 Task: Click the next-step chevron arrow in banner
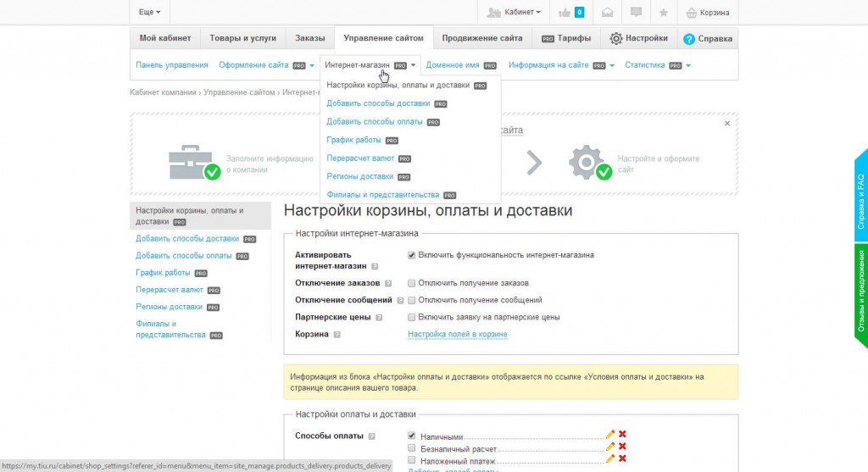pos(534,163)
